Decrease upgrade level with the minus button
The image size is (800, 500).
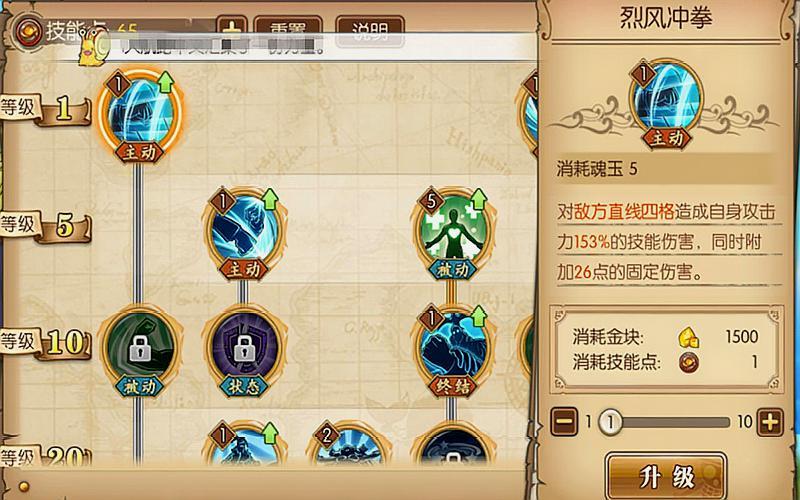(x=565, y=422)
